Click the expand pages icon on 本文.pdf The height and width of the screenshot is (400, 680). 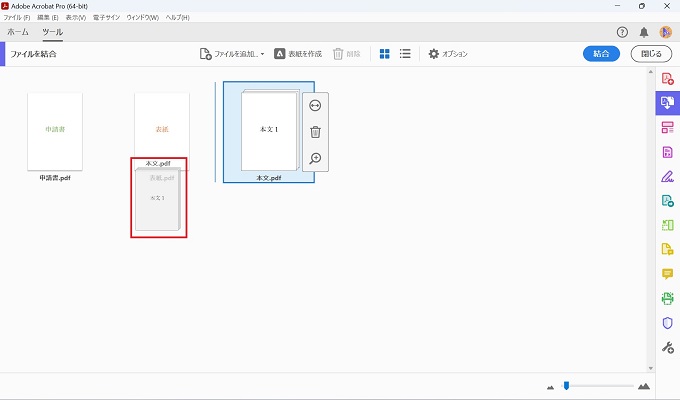(x=315, y=105)
